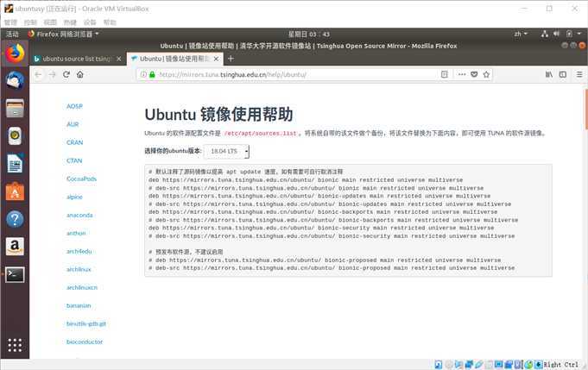The height and width of the screenshot is (370, 588).
Task: Open the CTAN mirror help link
Action: [74, 160]
